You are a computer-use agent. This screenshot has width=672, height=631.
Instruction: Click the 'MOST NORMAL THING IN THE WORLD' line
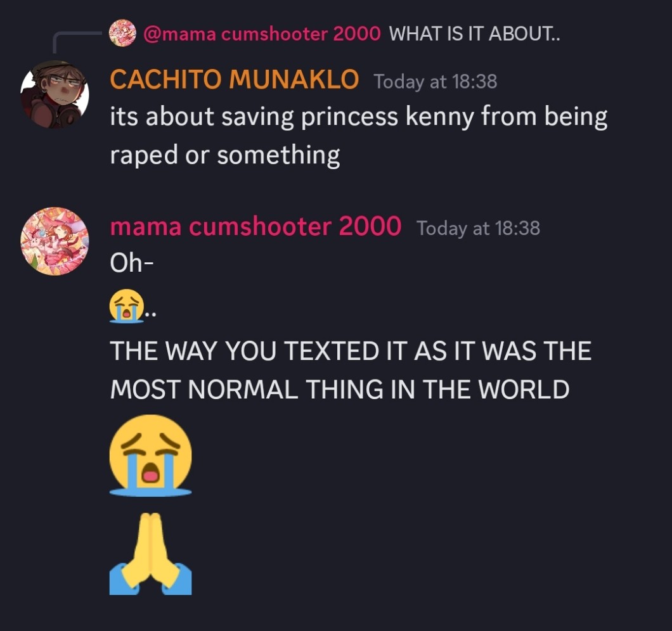339,389
